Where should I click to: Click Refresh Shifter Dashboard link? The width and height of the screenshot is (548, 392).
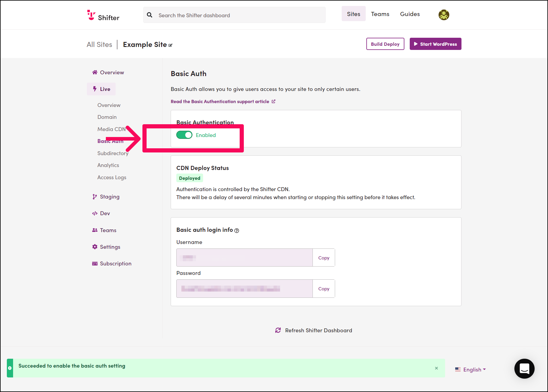click(314, 330)
